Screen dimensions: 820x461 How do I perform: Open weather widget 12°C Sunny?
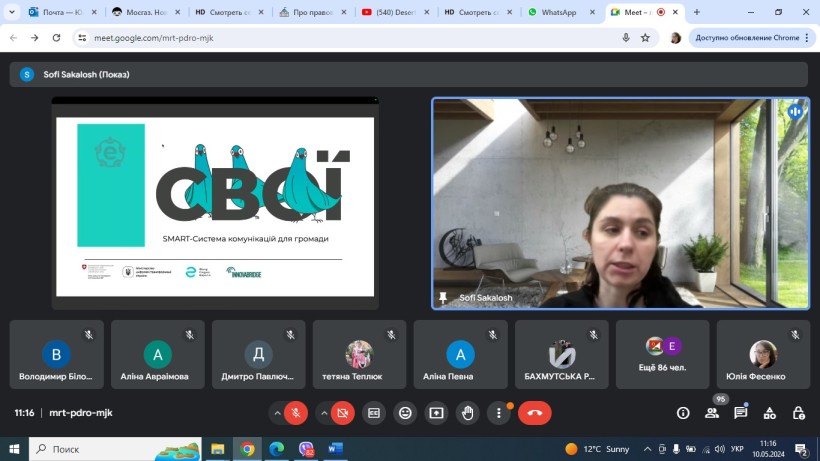pyautogui.click(x=597, y=449)
